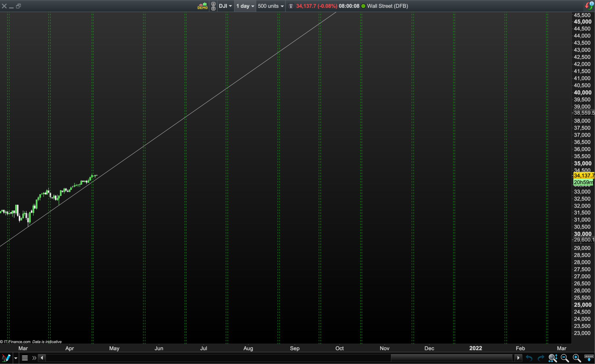
Task: Click the redo arrow icon
Action: point(541,358)
